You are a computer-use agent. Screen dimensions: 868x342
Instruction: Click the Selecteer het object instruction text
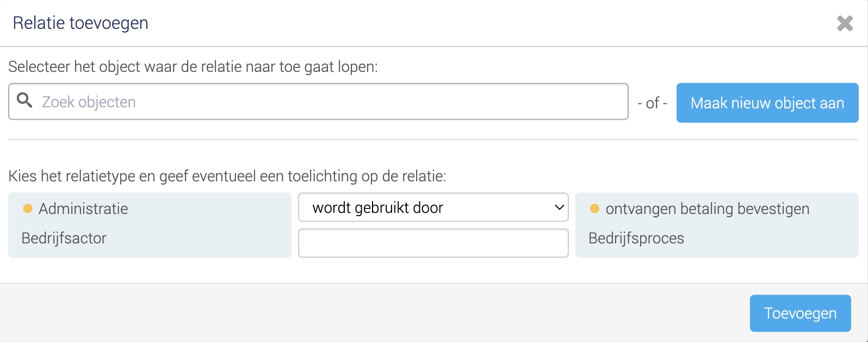[x=193, y=67]
